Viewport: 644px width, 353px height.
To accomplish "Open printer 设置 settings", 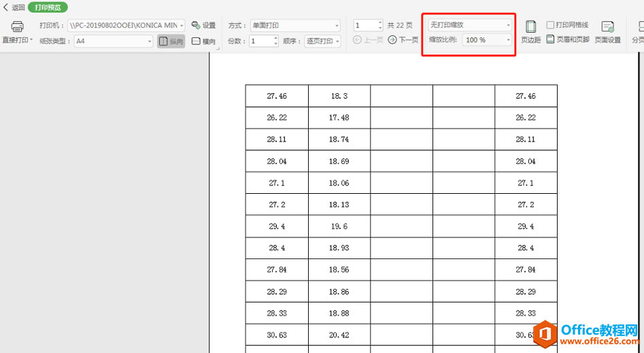I will tap(204, 25).
